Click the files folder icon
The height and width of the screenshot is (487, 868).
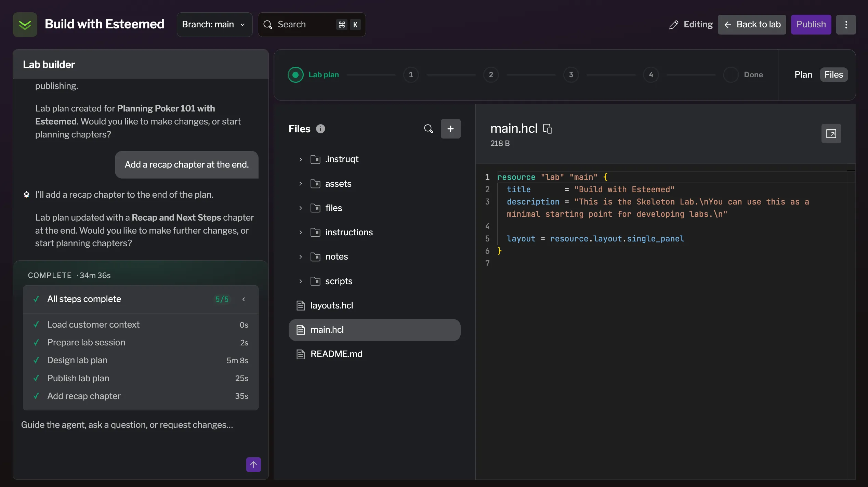click(315, 208)
